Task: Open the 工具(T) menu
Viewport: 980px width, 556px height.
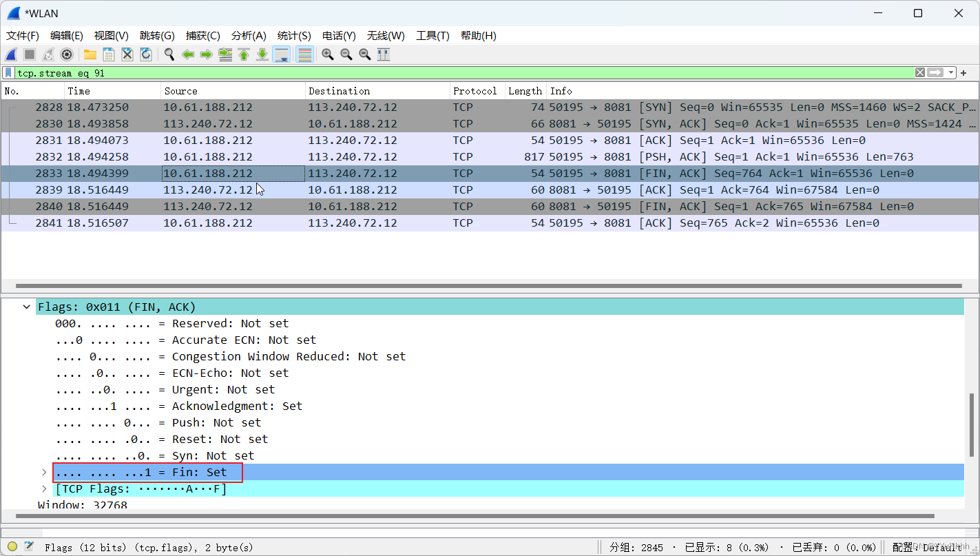Action: coord(432,36)
